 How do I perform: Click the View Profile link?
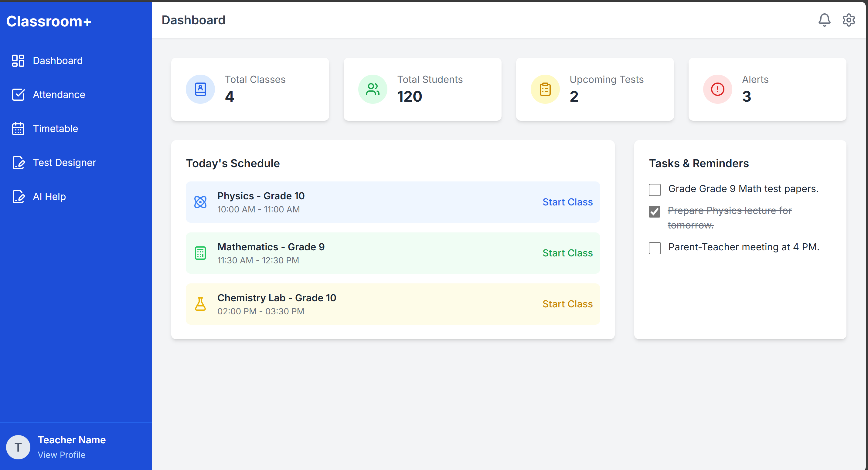coord(61,455)
